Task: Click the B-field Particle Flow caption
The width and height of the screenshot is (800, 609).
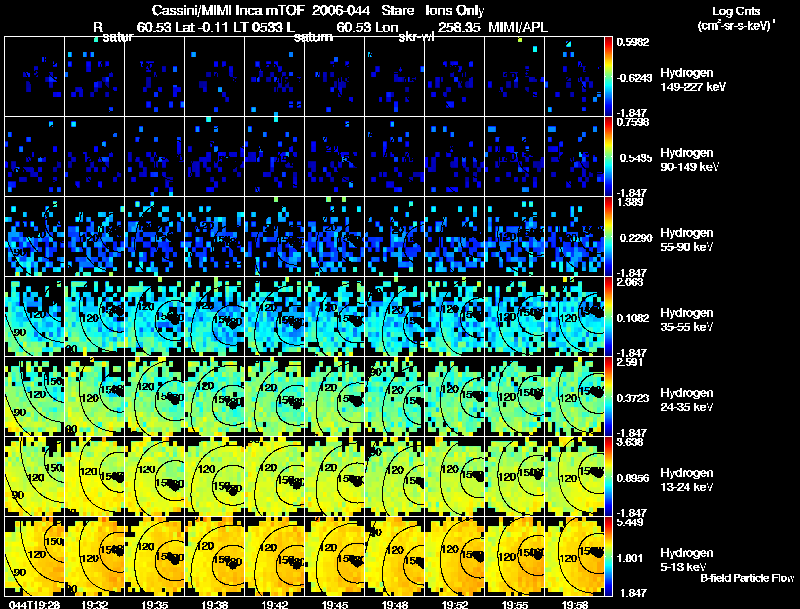Action: tap(747, 578)
